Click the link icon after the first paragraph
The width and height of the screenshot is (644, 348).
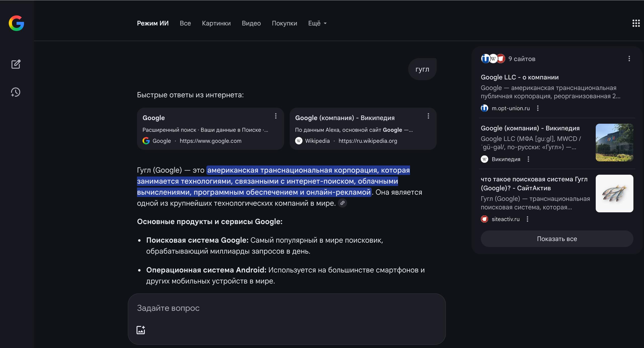point(342,203)
